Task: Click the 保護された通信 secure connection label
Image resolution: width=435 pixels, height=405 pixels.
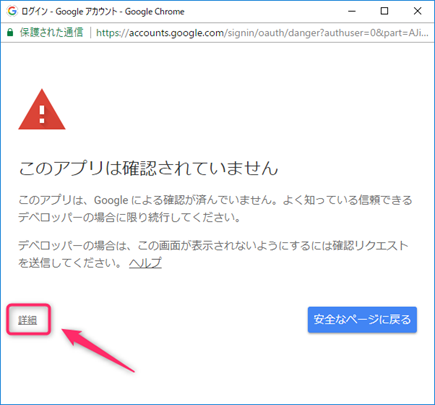Action: [x=51, y=33]
